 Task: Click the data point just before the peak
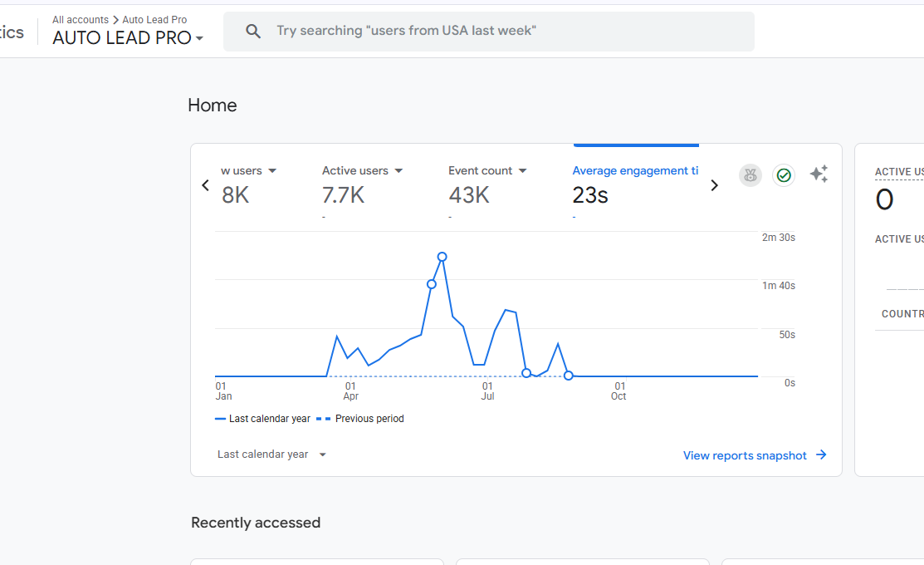[432, 284]
